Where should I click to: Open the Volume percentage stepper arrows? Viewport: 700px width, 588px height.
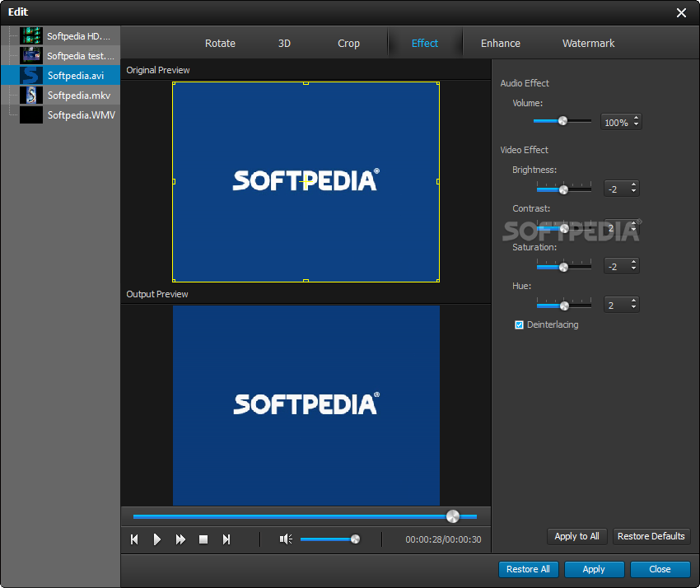pyautogui.click(x=635, y=123)
